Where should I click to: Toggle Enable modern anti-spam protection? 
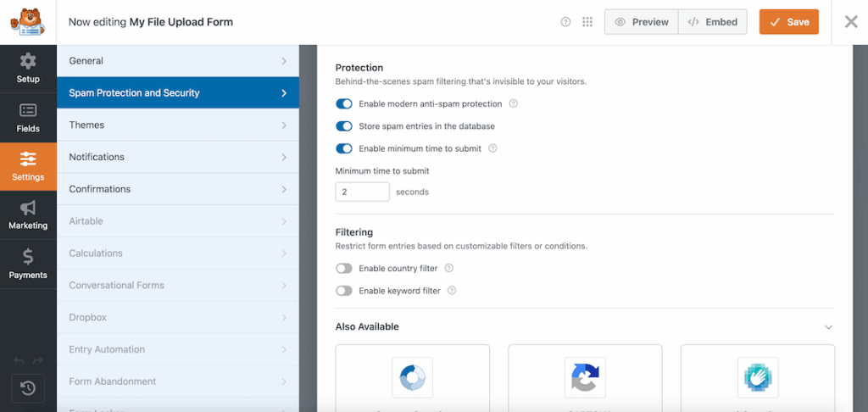(x=344, y=103)
